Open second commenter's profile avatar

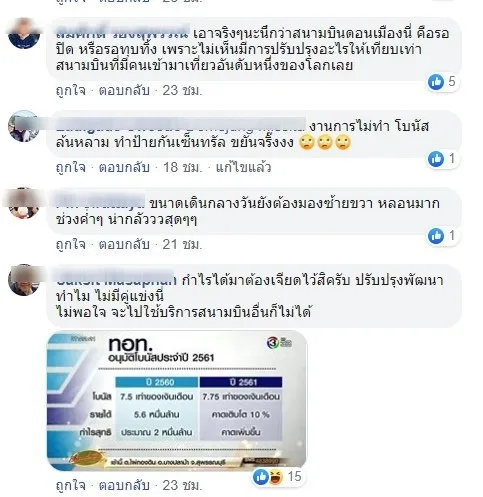coord(24,126)
